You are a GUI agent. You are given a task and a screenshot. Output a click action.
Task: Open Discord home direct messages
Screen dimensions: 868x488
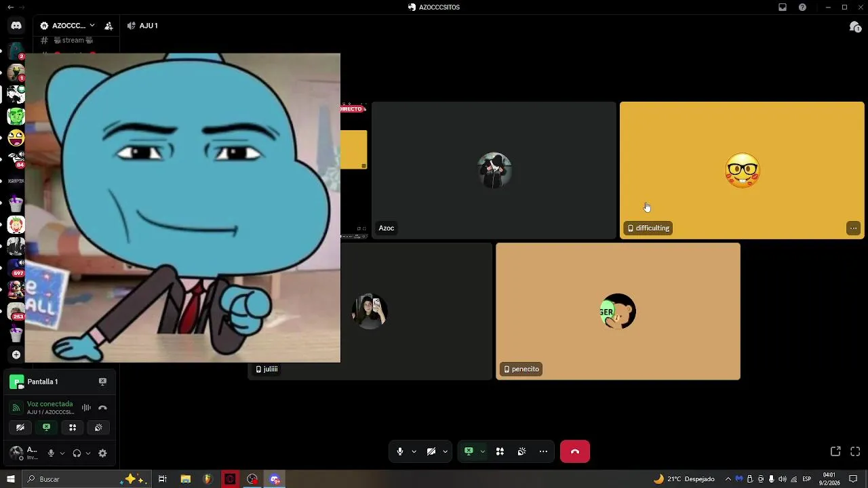[x=16, y=26]
